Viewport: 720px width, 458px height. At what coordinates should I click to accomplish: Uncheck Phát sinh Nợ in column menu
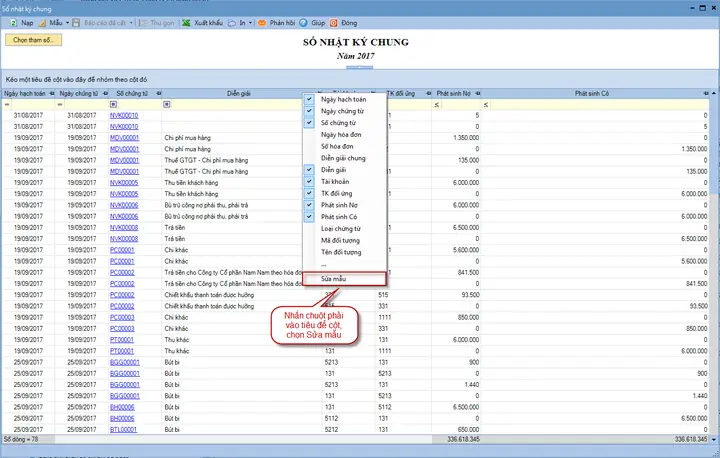point(309,205)
